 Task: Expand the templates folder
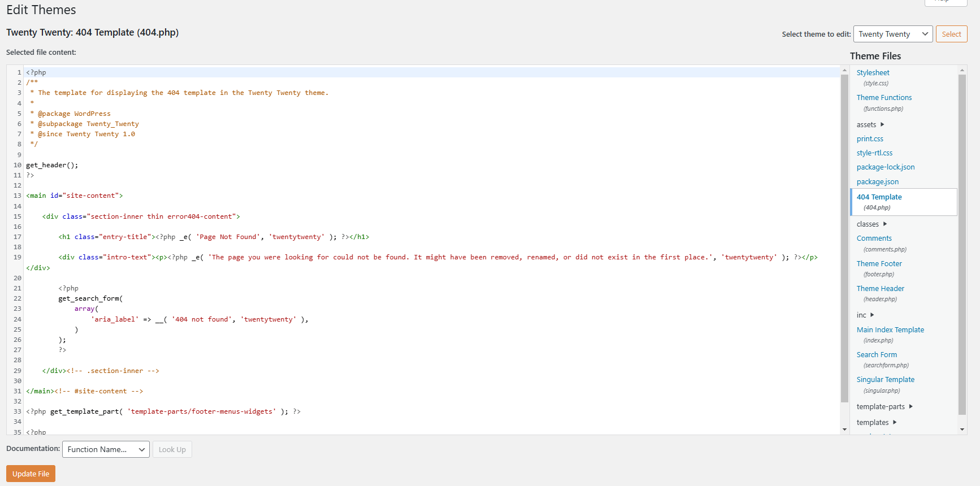pos(876,423)
